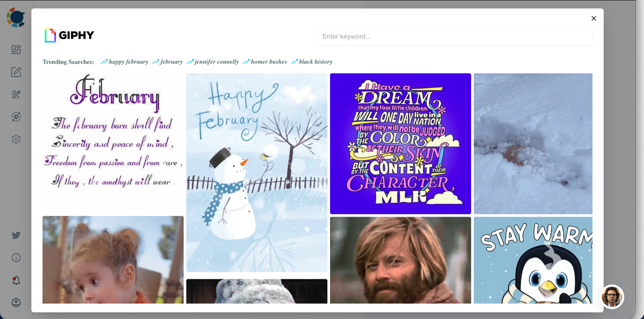Open the chat avatar bubble at bottom right
Viewport: 644px width, 319px height.
[612, 296]
